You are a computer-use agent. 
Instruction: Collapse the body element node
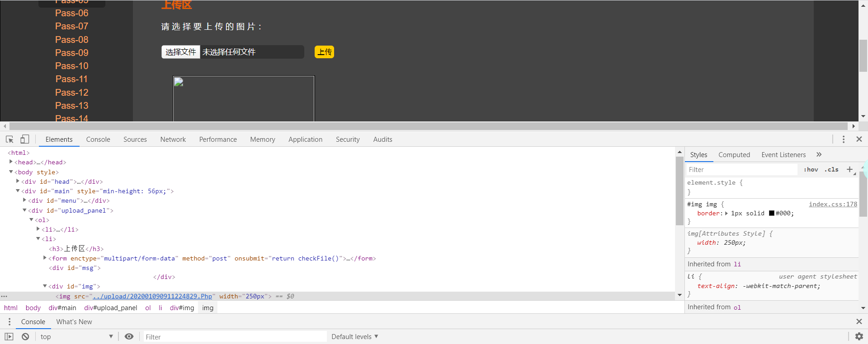(x=11, y=172)
